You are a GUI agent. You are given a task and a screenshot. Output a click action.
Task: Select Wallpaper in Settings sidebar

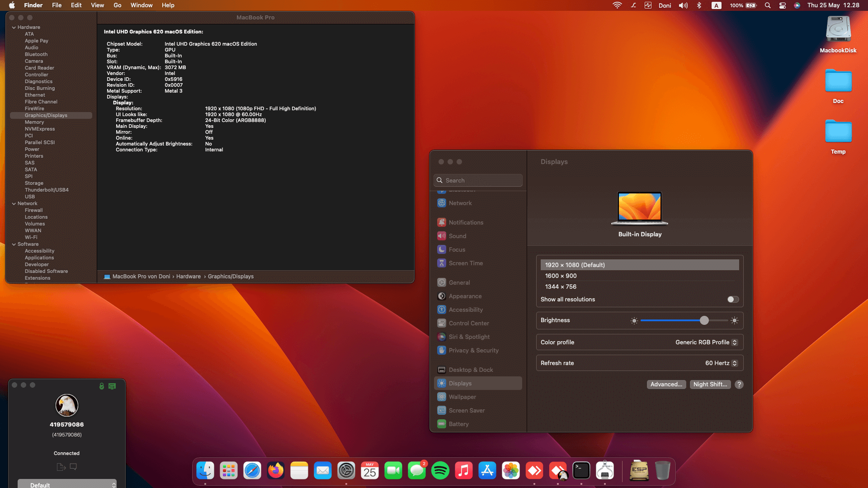tap(478, 397)
